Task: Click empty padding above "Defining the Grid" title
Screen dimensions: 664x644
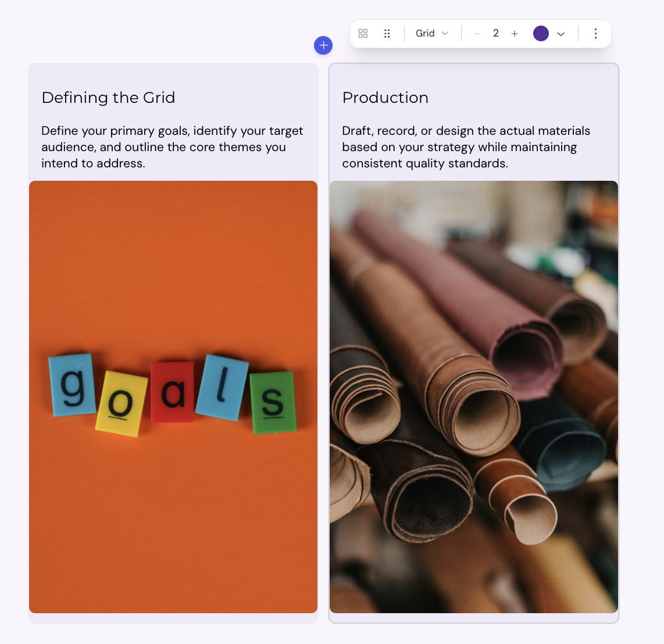Action: (173, 76)
